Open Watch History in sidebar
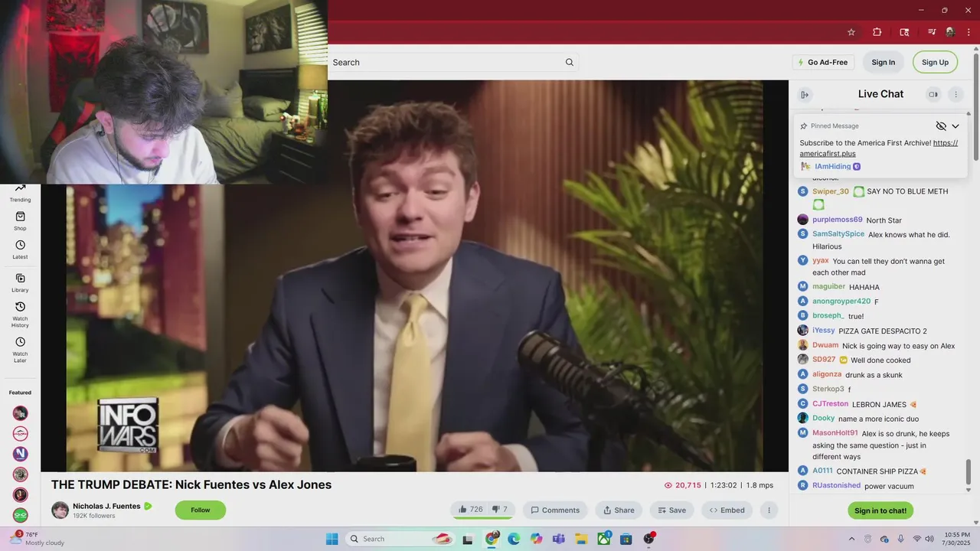 [x=20, y=314]
